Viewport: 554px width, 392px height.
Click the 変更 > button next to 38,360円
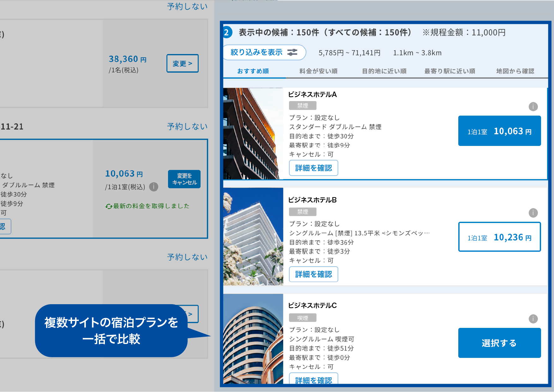(x=183, y=63)
